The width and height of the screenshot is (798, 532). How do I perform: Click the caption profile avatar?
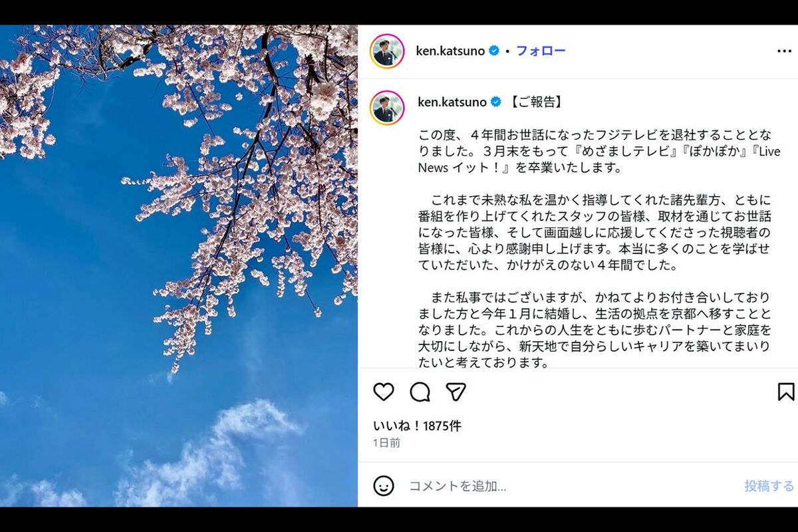click(x=387, y=108)
